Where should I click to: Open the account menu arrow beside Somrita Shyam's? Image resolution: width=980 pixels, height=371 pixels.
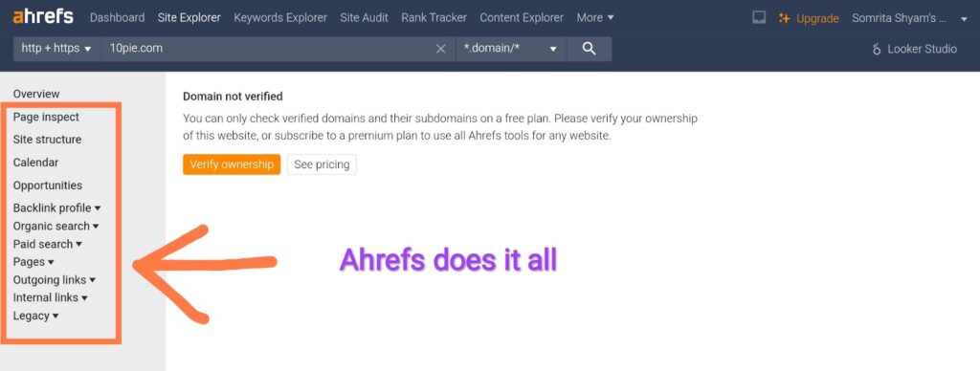pyautogui.click(x=964, y=19)
